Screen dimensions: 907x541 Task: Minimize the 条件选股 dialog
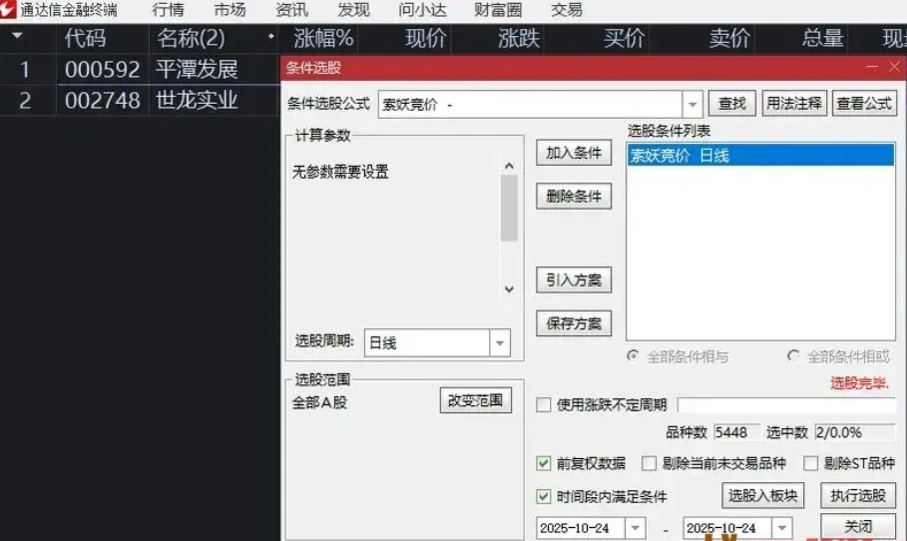pos(872,66)
